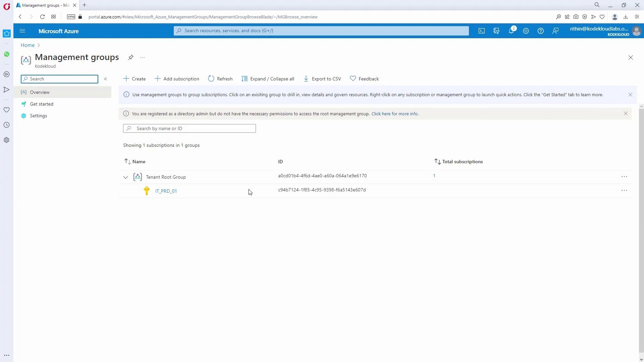Collapse the left navigation pane chevrons
The width and height of the screenshot is (644, 362).
pos(105,79)
